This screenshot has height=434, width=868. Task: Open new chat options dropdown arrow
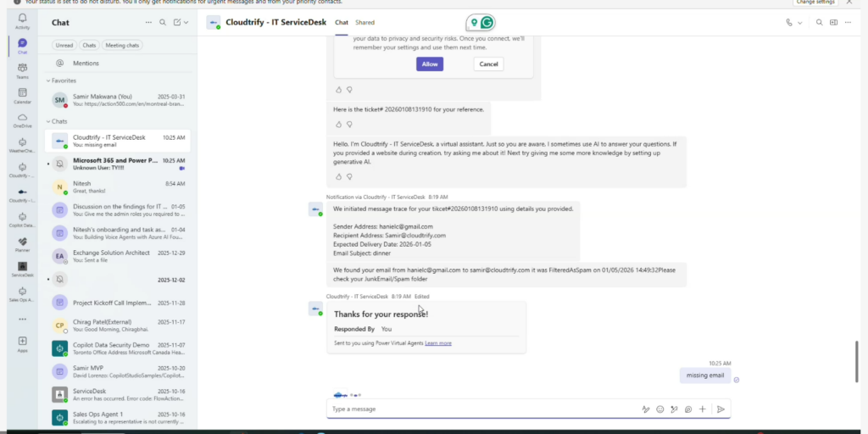click(186, 23)
